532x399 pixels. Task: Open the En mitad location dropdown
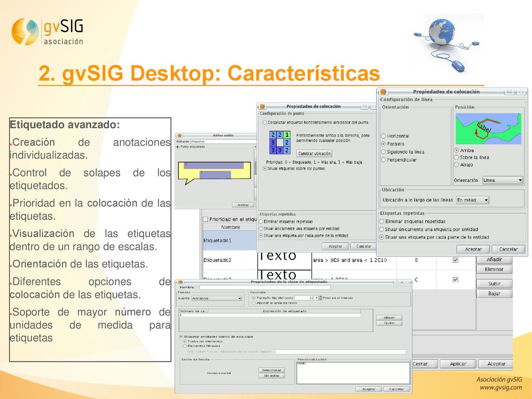pos(473,200)
